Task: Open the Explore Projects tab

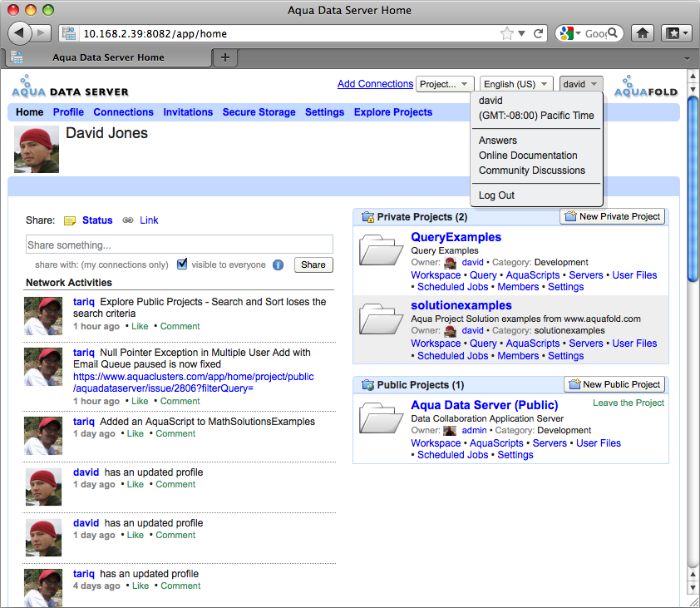Action: [x=393, y=112]
